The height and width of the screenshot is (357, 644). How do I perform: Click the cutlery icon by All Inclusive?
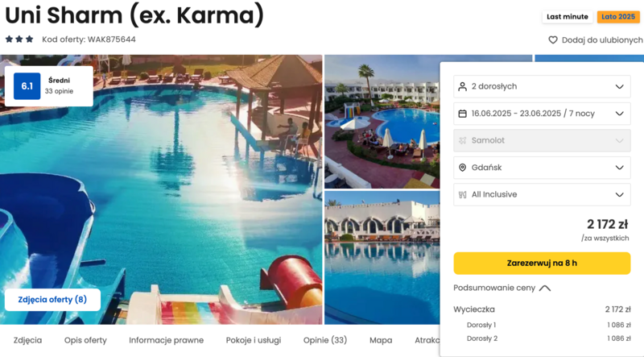pyautogui.click(x=462, y=194)
